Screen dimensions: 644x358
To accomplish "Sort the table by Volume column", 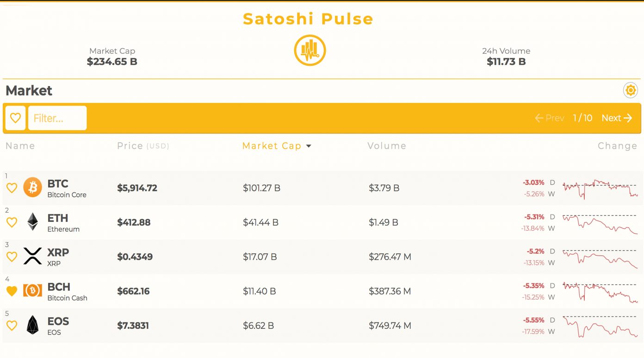I will point(387,146).
